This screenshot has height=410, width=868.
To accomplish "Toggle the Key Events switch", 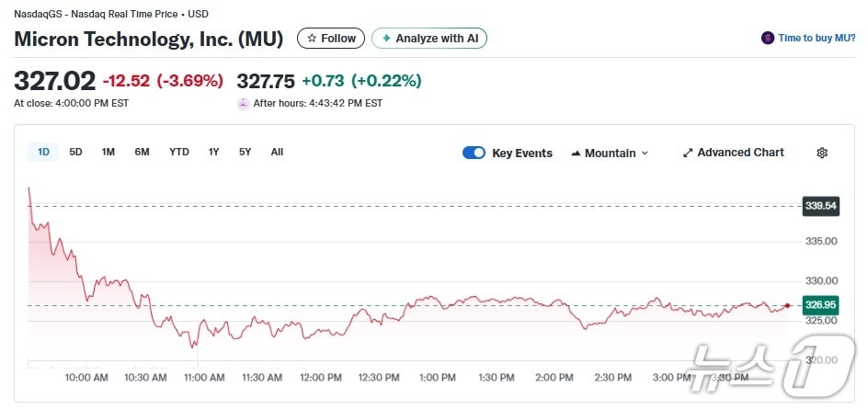I will click(474, 153).
